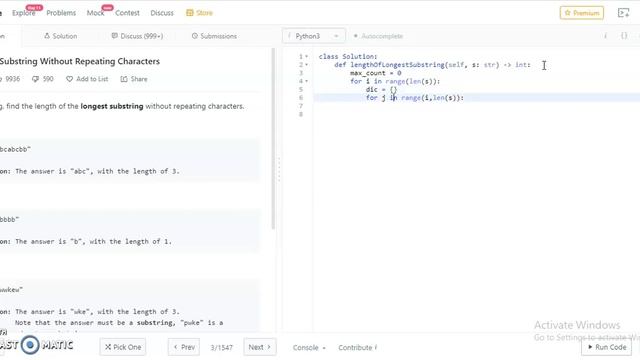
Task: Click the 'class Solution:' code line
Action: [x=348, y=56]
